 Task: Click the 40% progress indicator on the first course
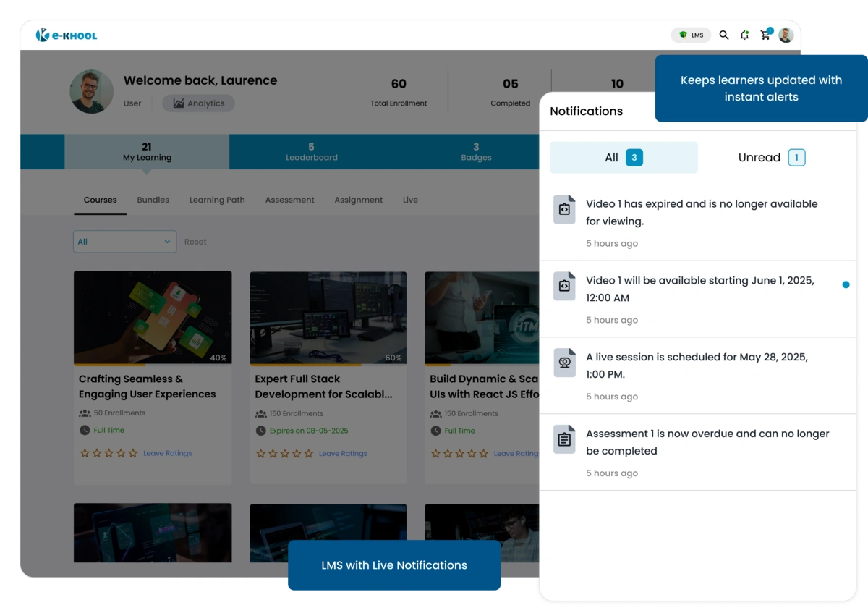(217, 358)
